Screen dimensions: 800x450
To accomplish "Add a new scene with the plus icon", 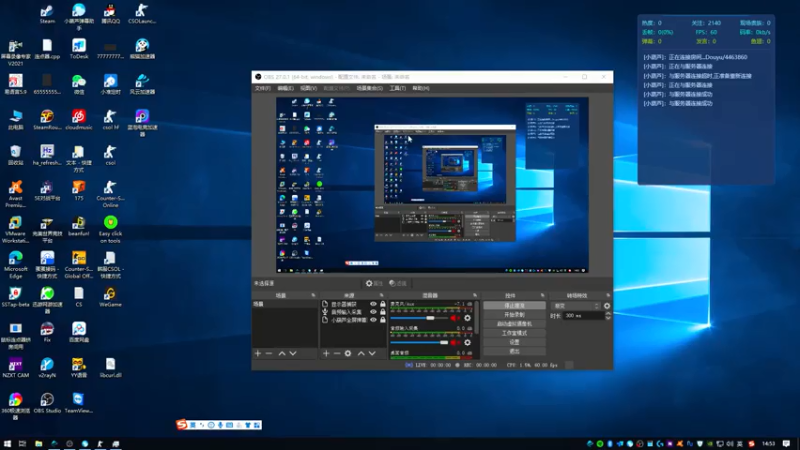I will (258, 353).
